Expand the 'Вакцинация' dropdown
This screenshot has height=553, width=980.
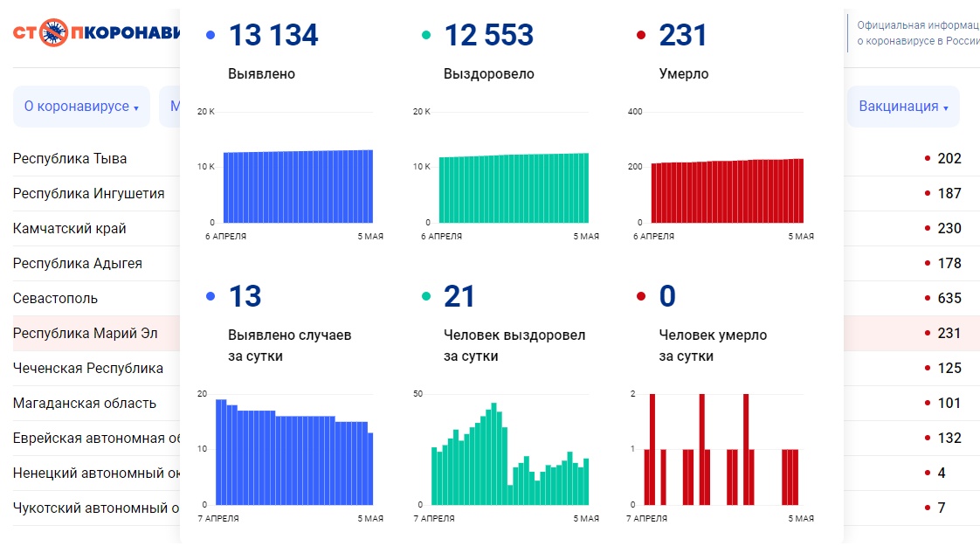903,107
